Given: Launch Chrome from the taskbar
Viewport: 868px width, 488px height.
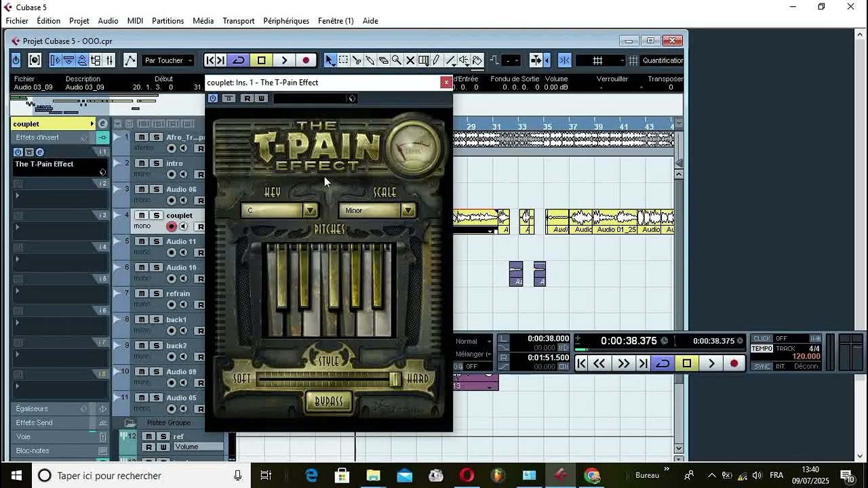Looking at the screenshot, I should (592, 475).
